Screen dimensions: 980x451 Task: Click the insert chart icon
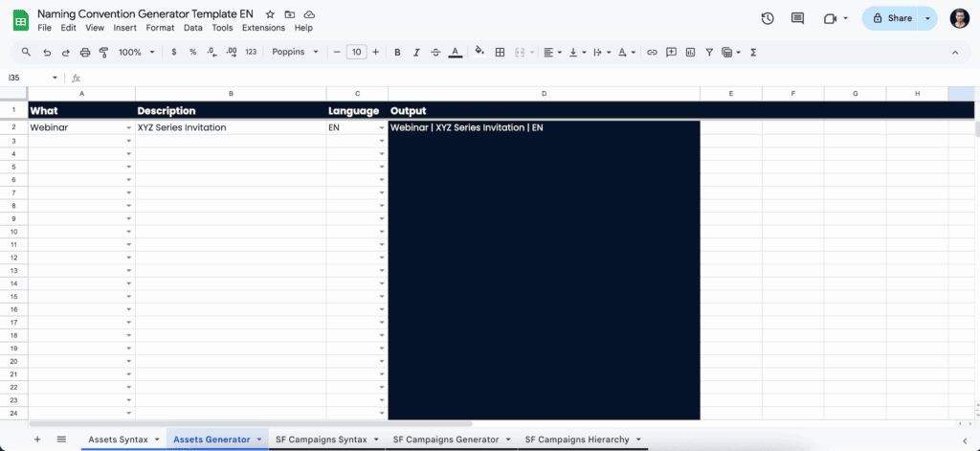[x=691, y=53]
